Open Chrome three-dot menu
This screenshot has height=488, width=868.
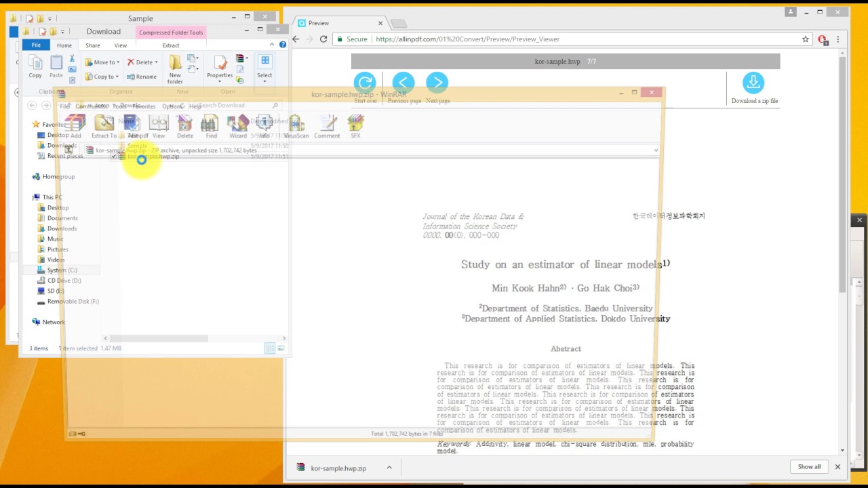(839, 39)
